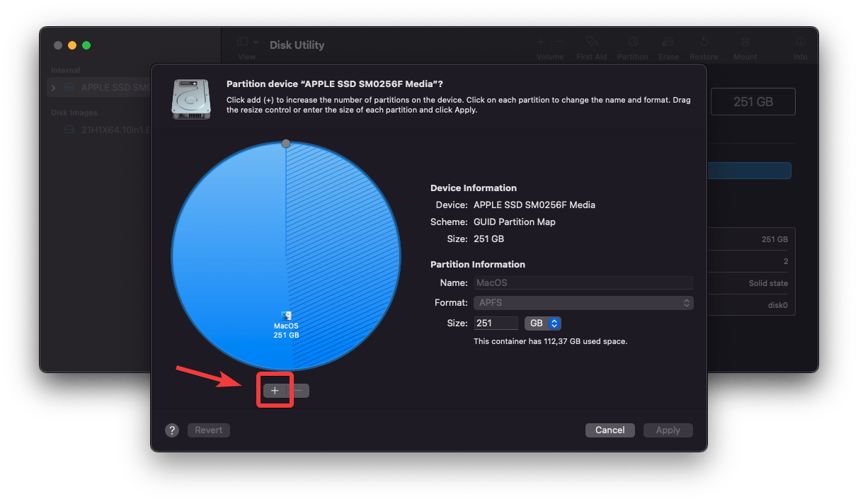Click the pie chart resize handle
The height and width of the screenshot is (504, 858).
(286, 144)
